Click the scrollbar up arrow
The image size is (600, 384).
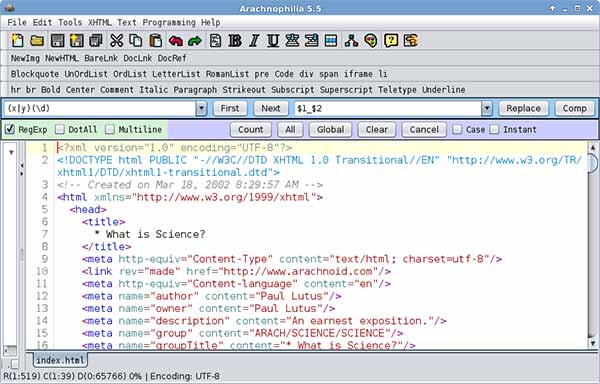coord(593,148)
